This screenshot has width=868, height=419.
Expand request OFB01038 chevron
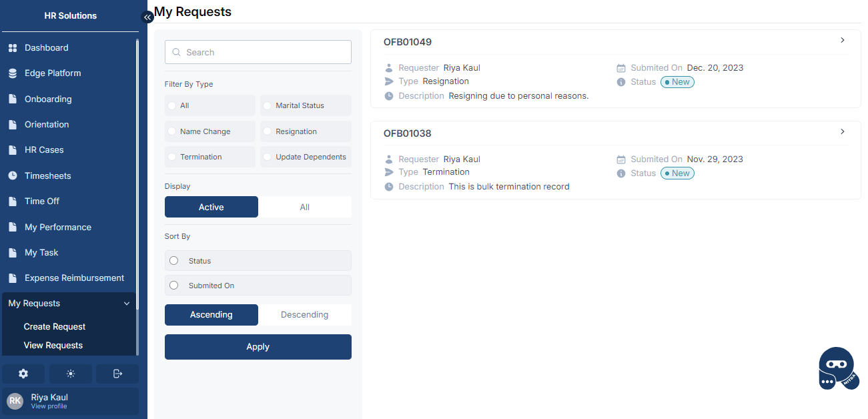pyautogui.click(x=843, y=132)
